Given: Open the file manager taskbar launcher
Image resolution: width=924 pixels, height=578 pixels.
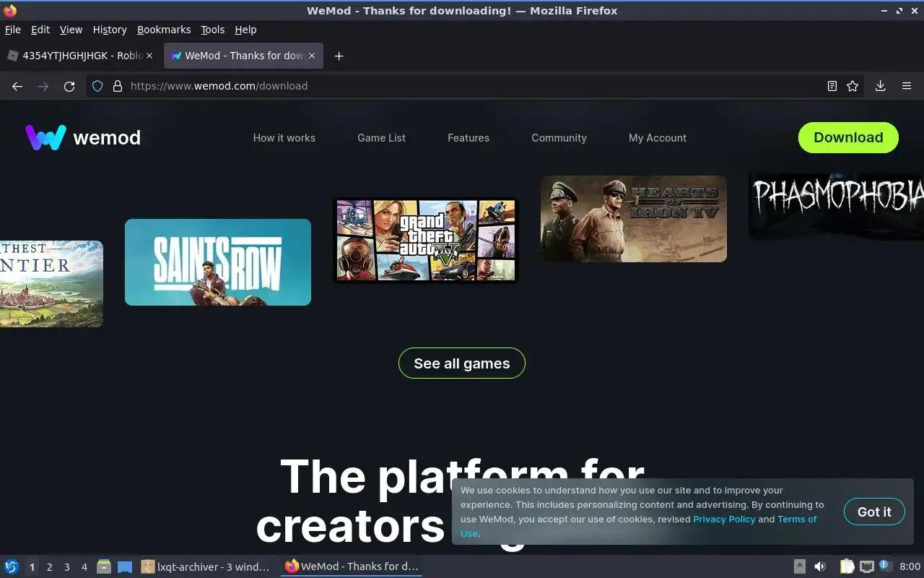Looking at the screenshot, I should 104,567.
